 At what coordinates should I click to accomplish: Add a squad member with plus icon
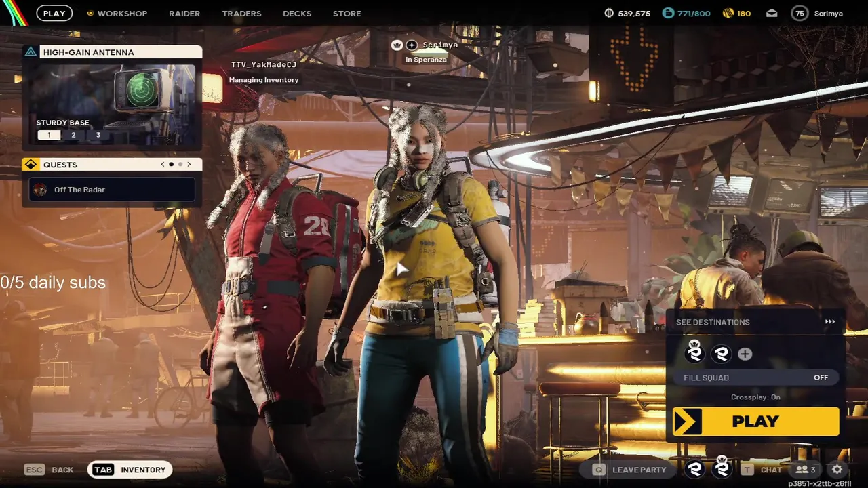coord(745,354)
